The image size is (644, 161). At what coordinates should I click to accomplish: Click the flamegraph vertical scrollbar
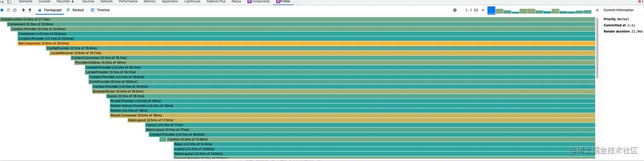[x=597, y=48]
